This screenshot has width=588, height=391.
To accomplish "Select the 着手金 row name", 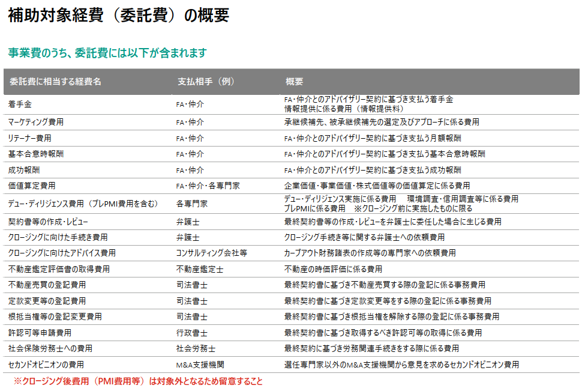I will coord(20,105).
